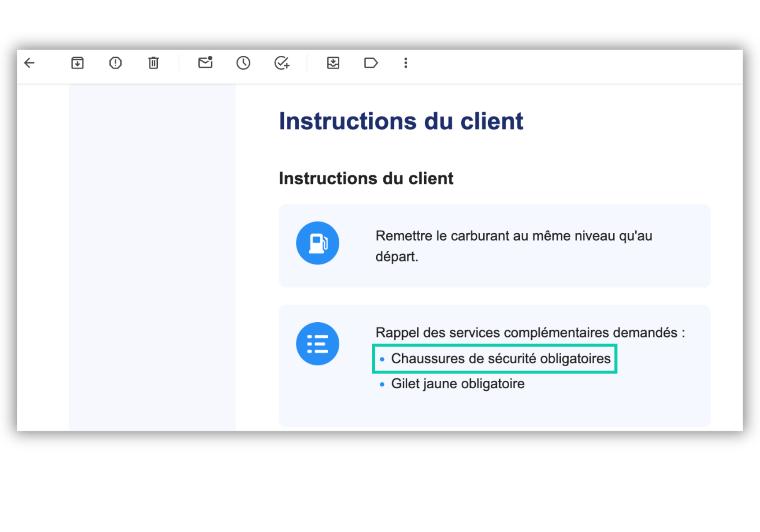This screenshot has width=760, height=532.
Task: Click the blue fuel pump icon
Action: [x=318, y=243]
